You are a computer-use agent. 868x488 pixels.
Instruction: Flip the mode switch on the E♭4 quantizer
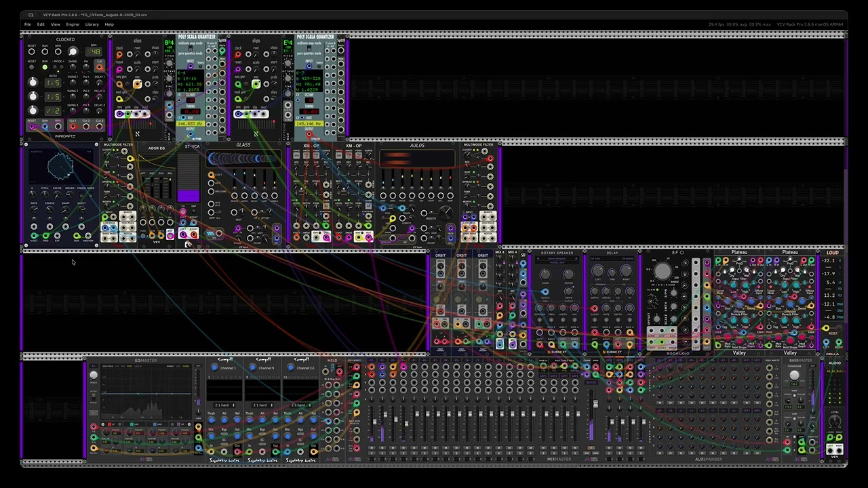coord(310,49)
